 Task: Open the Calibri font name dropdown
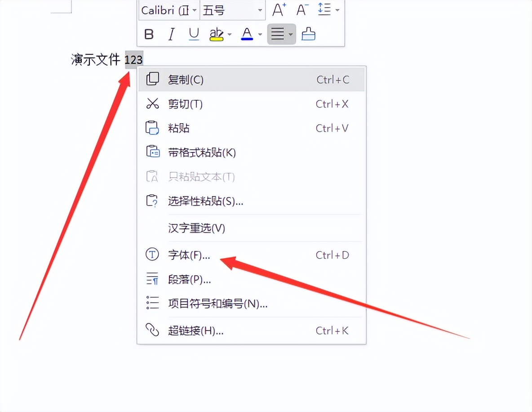click(169, 10)
